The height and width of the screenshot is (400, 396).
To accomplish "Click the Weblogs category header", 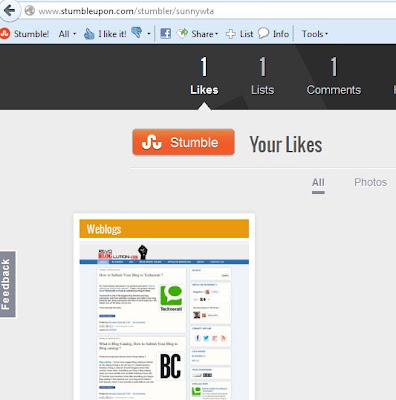I will point(164,229).
